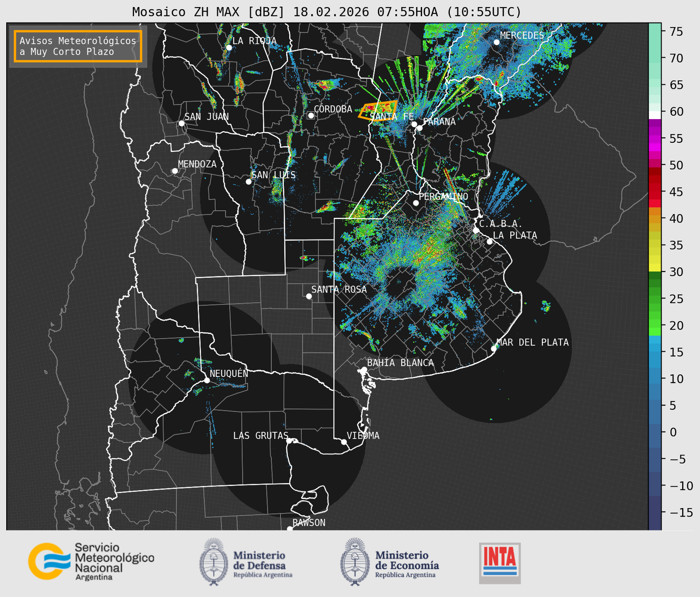Click the San Juan location dot
Image resolution: width=700 pixels, height=597 pixels.
[181, 123]
